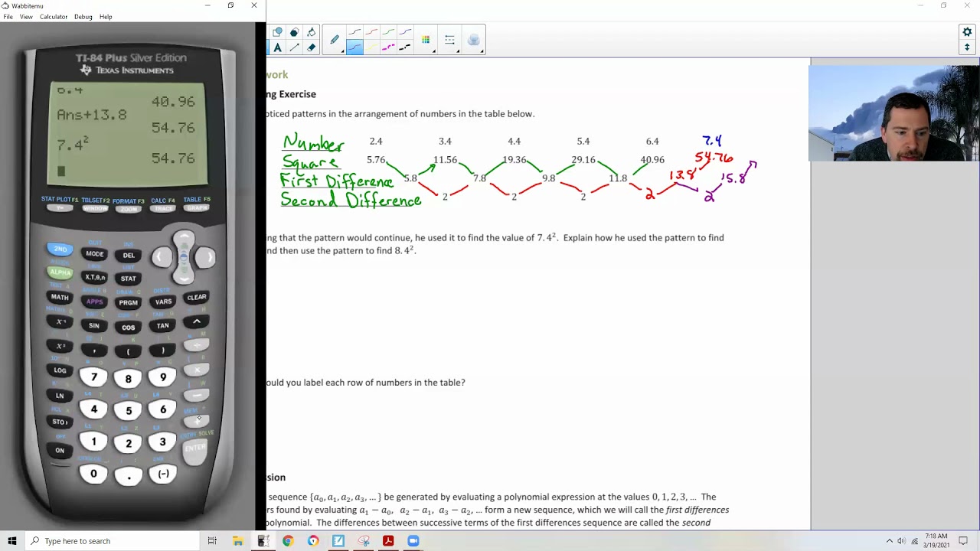Open the color grid dropdown arrow
This screenshot has width=980, height=551.
click(434, 51)
